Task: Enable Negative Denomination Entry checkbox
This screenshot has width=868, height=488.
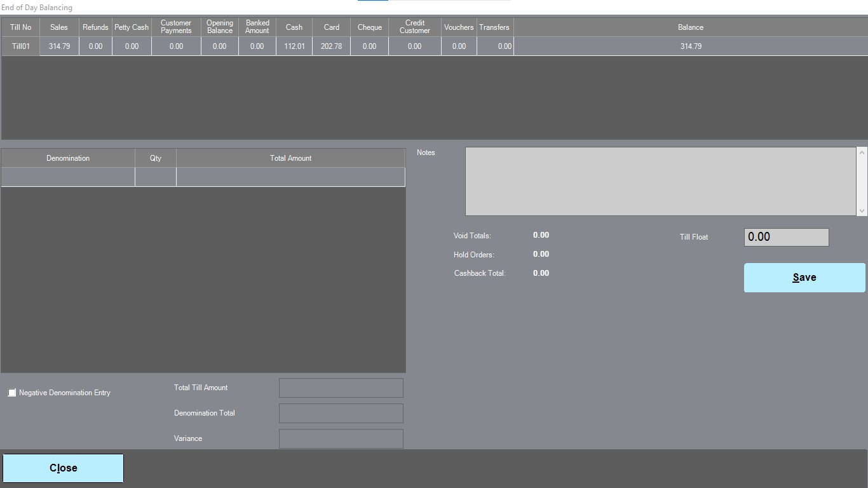Action: point(12,393)
